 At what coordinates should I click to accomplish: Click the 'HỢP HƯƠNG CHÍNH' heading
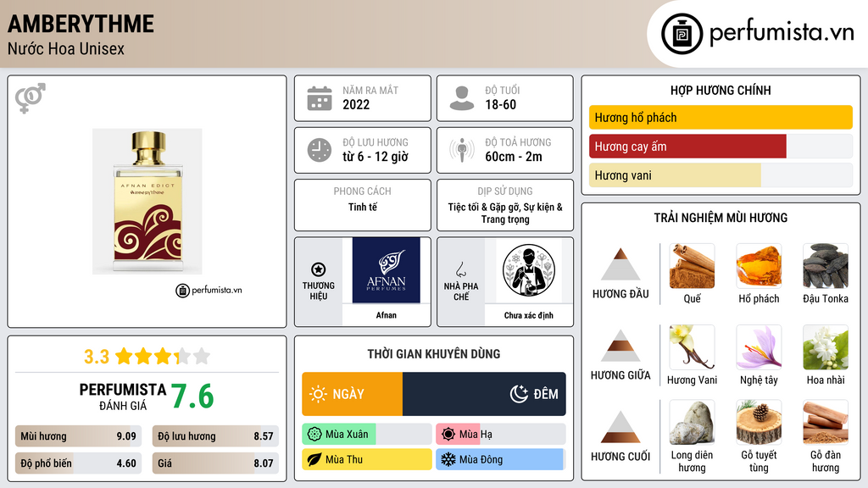(x=721, y=90)
